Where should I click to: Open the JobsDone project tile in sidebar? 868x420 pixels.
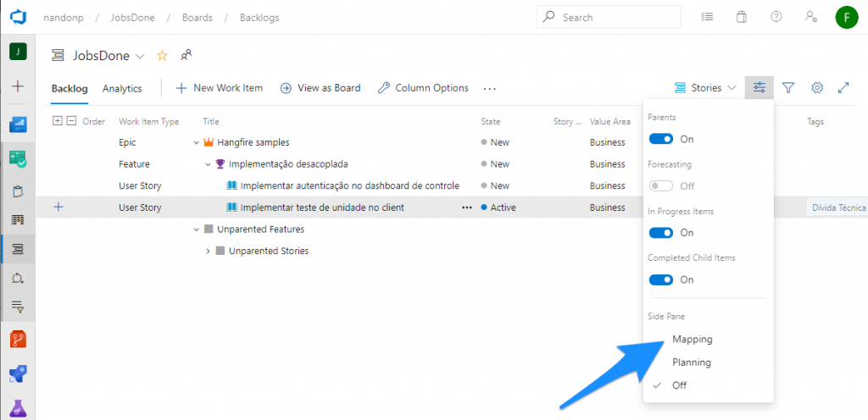(x=18, y=52)
